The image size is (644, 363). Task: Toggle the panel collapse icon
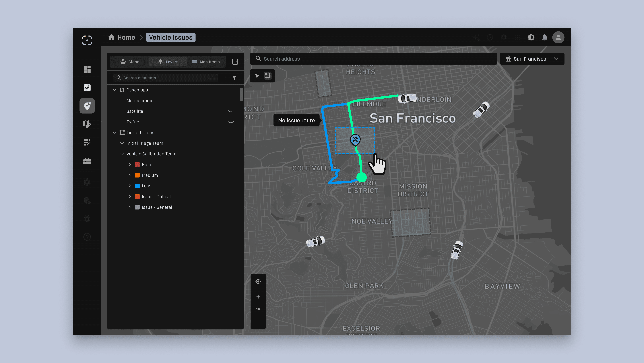click(235, 62)
